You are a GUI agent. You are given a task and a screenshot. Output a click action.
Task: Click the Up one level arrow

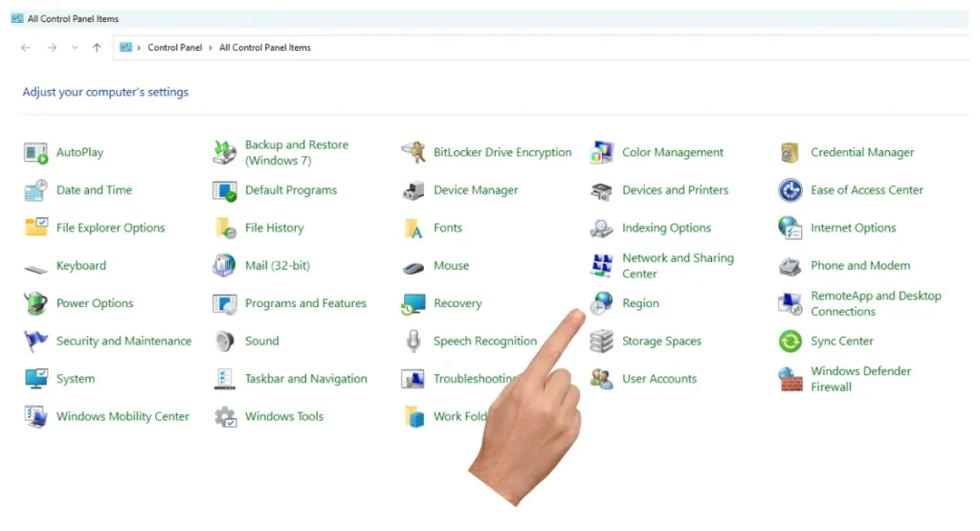point(97,48)
